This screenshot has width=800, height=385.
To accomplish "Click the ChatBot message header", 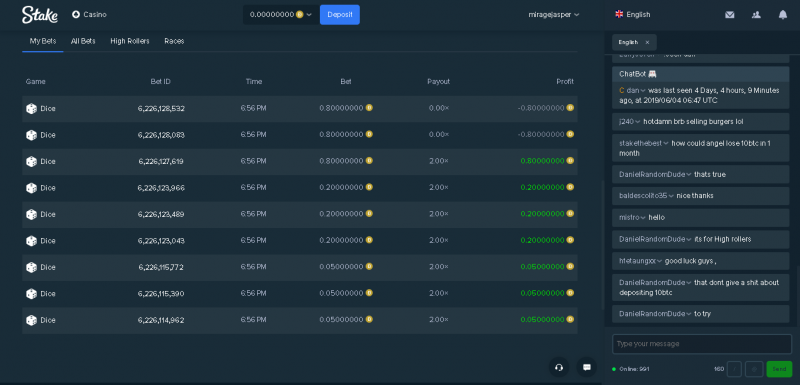I will (701, 74).
